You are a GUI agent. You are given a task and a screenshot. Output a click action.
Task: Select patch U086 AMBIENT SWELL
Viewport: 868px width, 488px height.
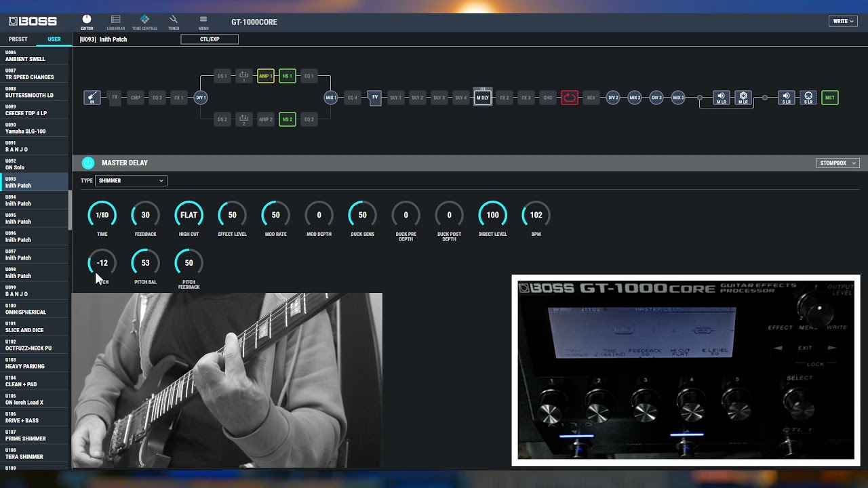(x=35, y=56)
